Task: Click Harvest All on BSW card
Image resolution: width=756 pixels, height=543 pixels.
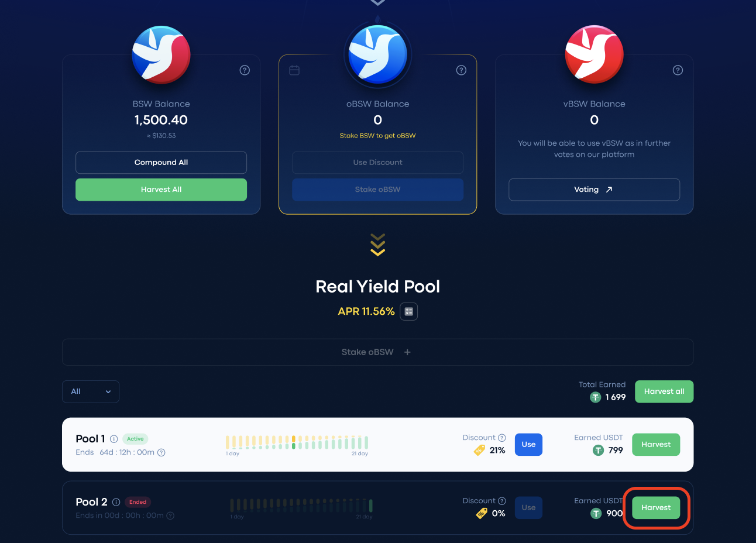Action: pyautogui.click(x=161, y=190)
